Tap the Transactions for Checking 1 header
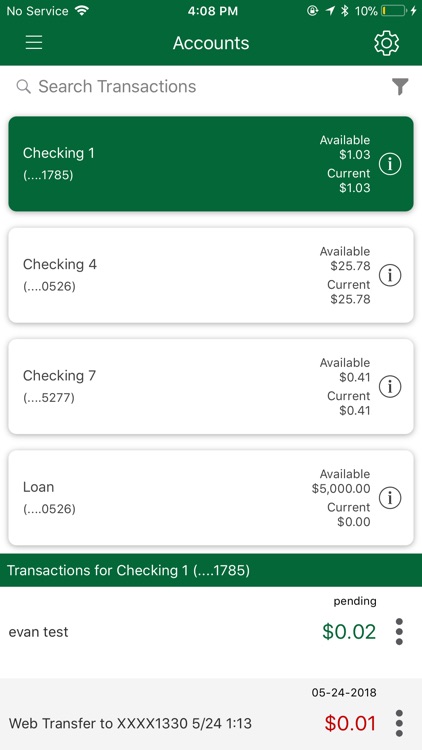This screenshot has width=422, height=750. [211, 570]
